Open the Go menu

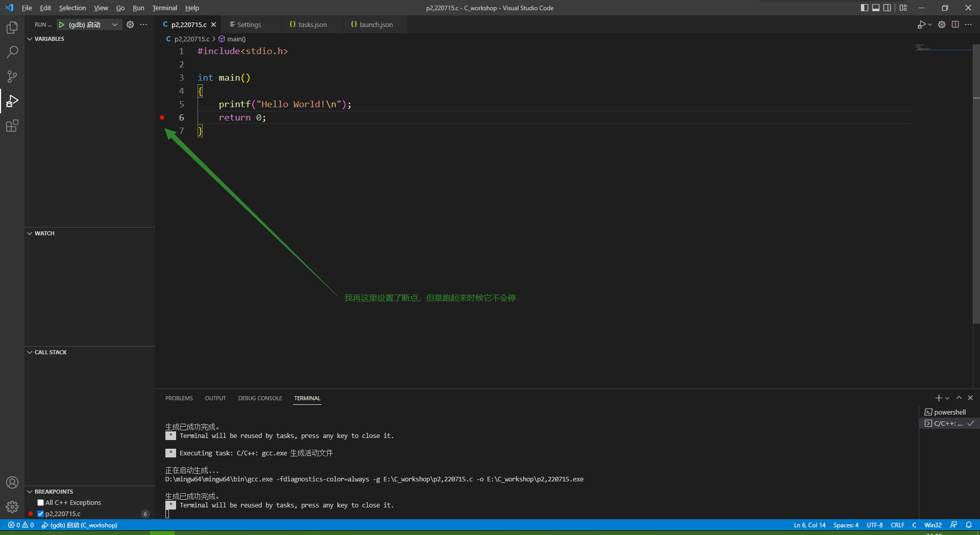pos(120,8)
